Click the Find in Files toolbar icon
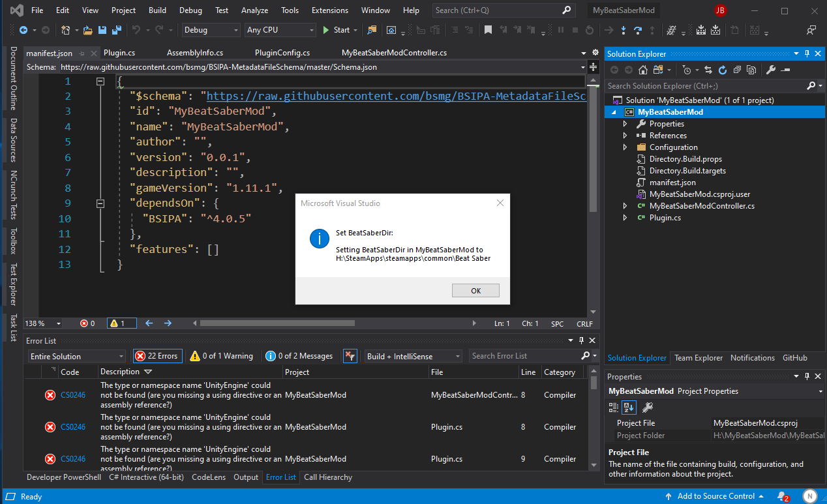 click(x=372, y=30)
